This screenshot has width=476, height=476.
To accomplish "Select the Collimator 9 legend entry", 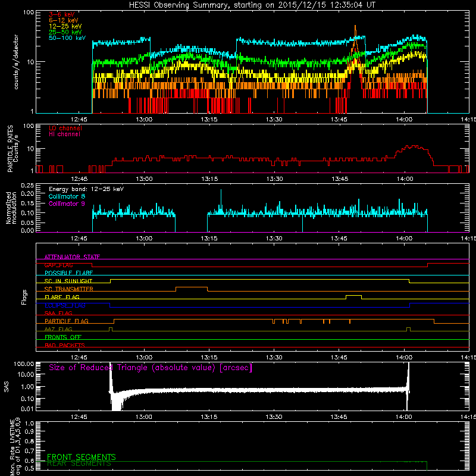I will pos(67,203).
